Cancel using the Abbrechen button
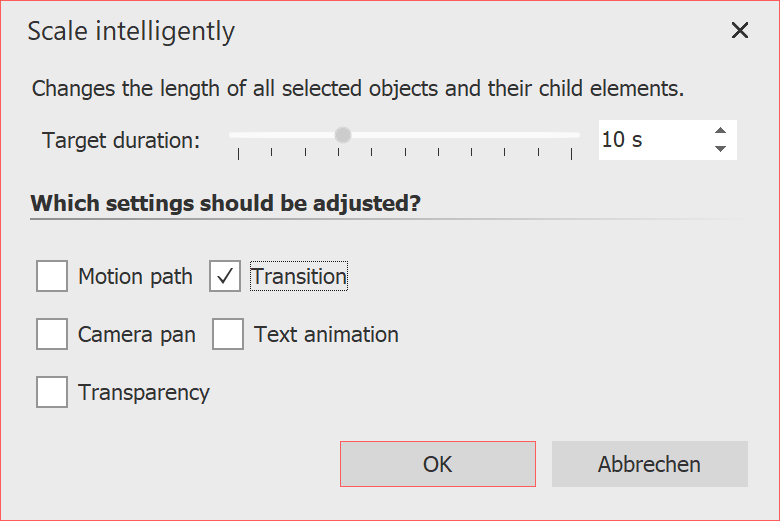Image resolution: width=780 pixels, height=521 pixels. pyautogui.click(x=649, y=464)
